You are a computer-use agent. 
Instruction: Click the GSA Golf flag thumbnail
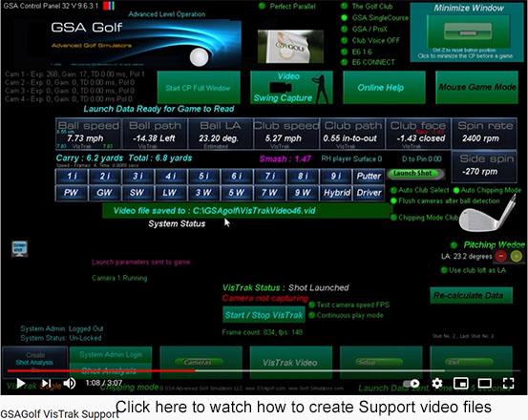tap(290, 46)
